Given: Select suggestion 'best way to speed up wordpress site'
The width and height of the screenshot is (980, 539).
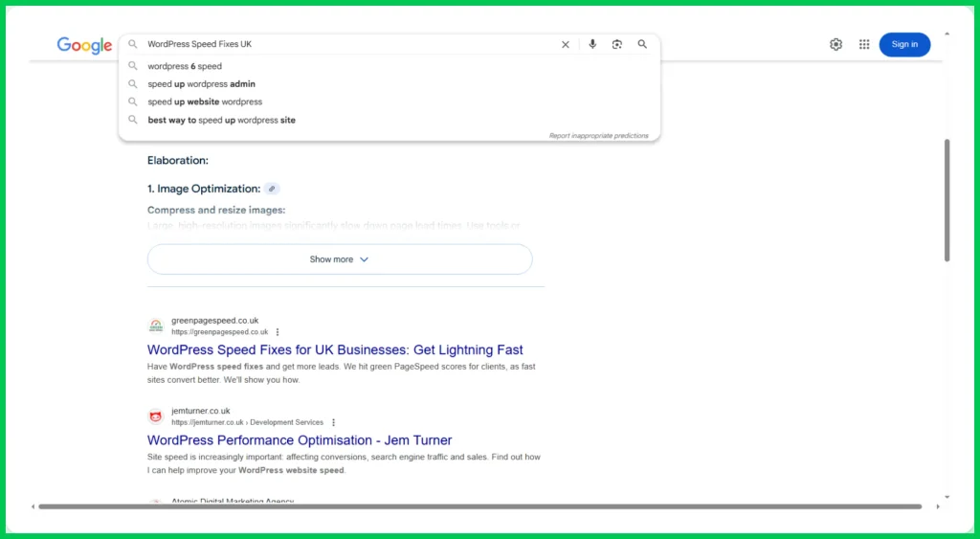Looking at the screenshot, I should (x=389, y=120).
